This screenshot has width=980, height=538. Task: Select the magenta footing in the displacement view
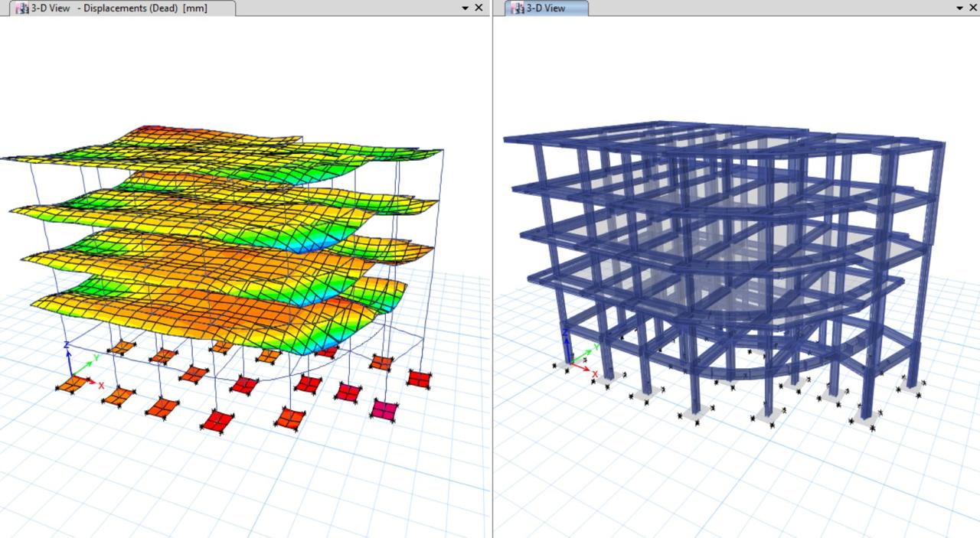(384, 410)
